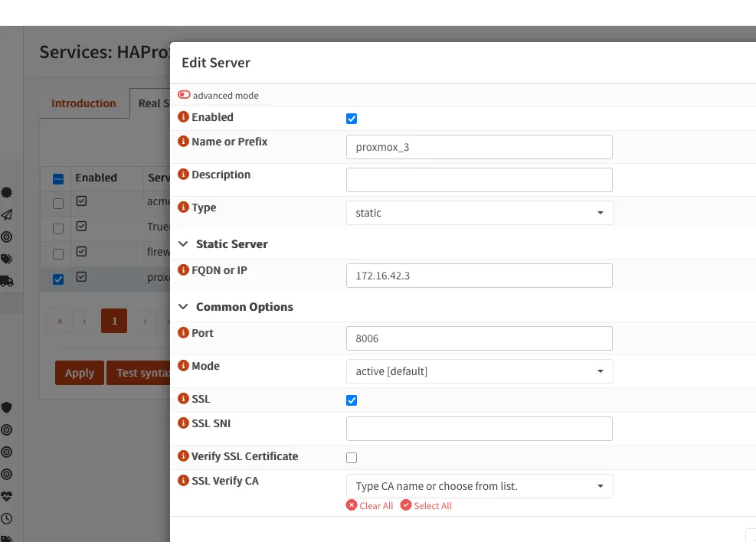Open the Mode dropdown showing active [default]
Image resolution: width=756 pixels, height=542 pixels.
pos(479,371)
